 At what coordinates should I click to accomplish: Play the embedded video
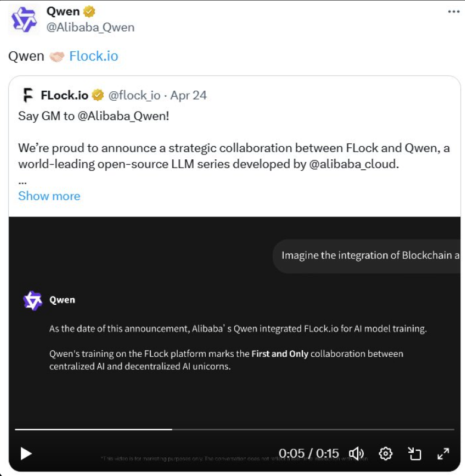coord(26,454)
